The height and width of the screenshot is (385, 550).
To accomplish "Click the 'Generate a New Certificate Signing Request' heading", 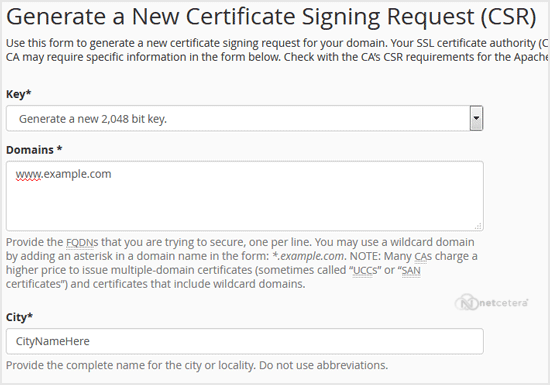I will click(271, 16).
